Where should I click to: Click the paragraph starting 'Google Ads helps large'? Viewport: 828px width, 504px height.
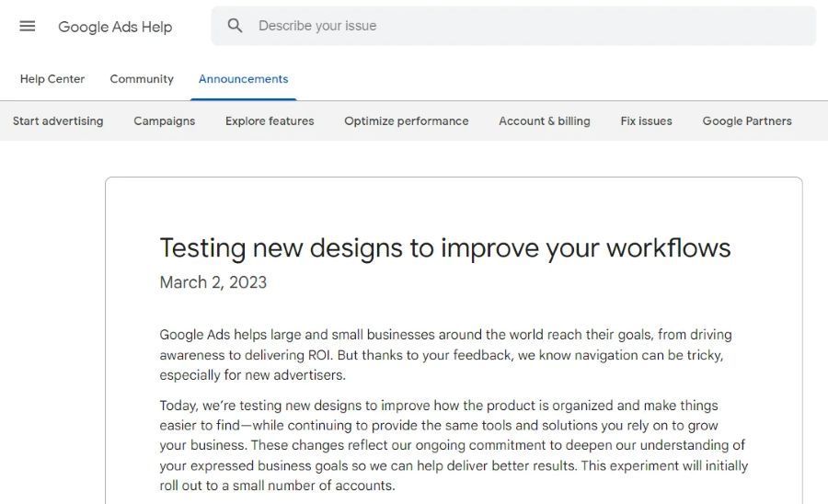pos(445,355)
